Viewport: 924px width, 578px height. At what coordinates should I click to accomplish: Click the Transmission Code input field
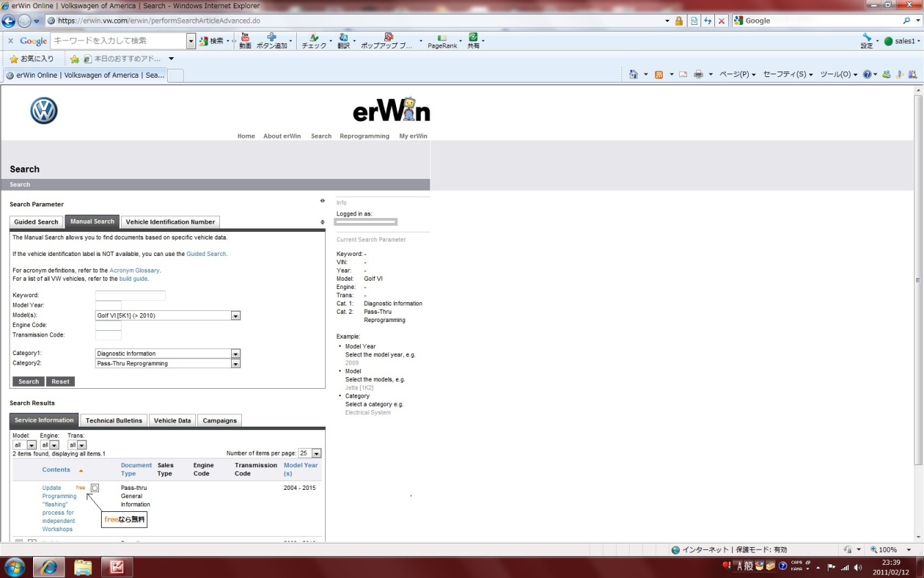108,335
